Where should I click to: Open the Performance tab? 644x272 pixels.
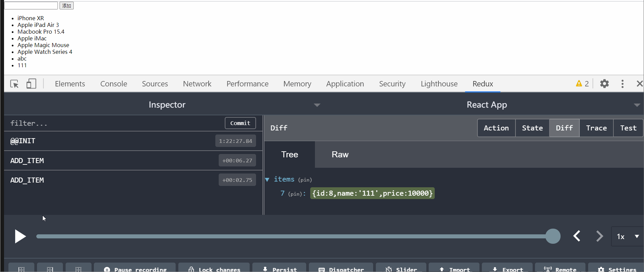[247, 84]
